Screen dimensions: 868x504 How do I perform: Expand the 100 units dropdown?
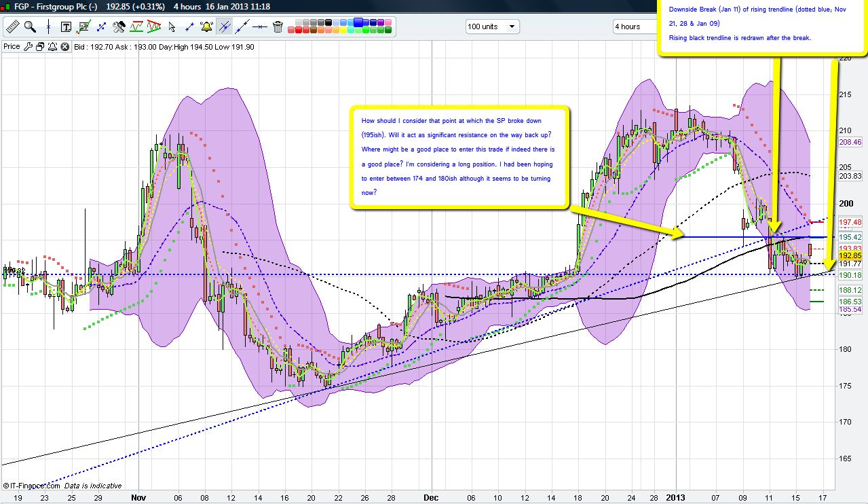(492, 27)
